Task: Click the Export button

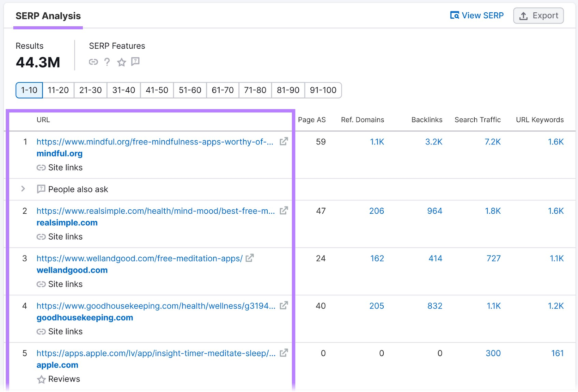Action: tap(538, 16)
